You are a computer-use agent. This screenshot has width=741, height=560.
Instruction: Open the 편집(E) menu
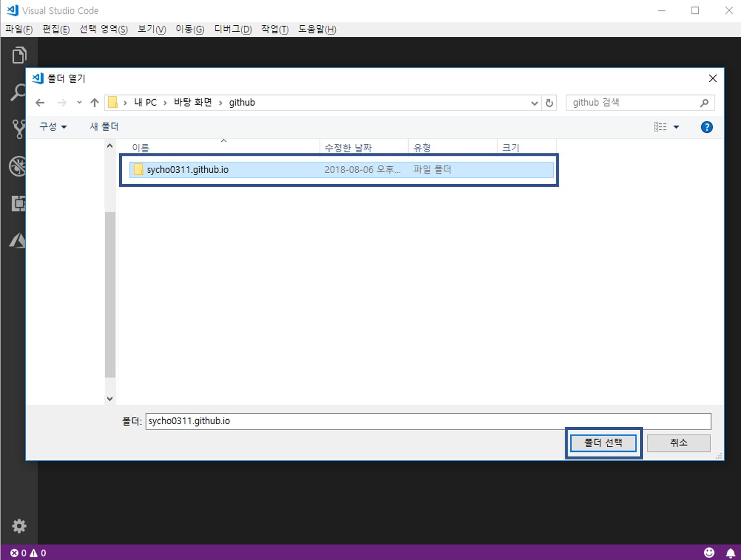(56, 29)
